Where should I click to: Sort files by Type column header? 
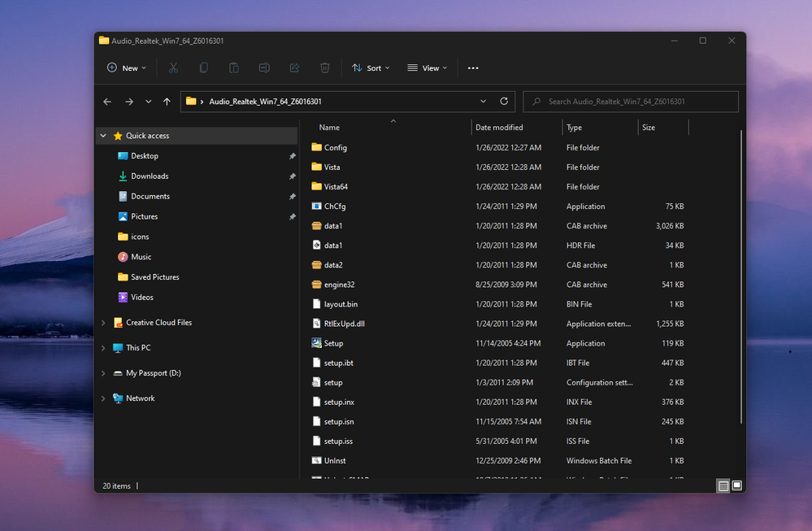[574, 128]
